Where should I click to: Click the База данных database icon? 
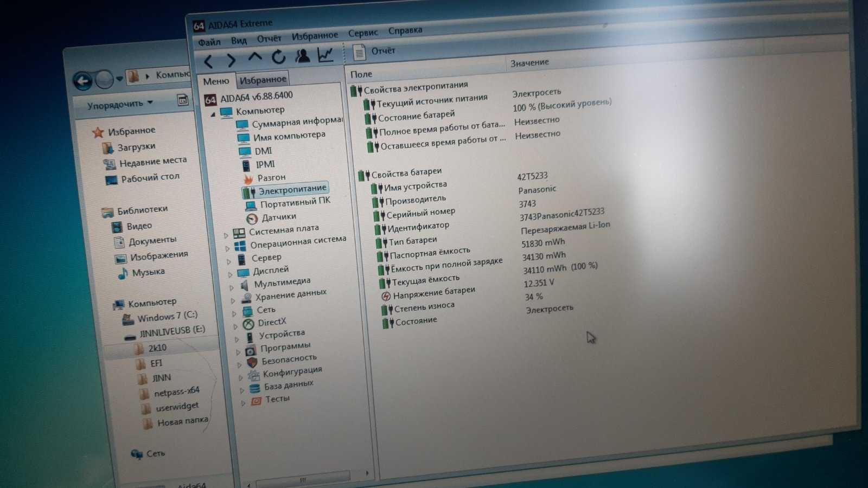[254, 388]
